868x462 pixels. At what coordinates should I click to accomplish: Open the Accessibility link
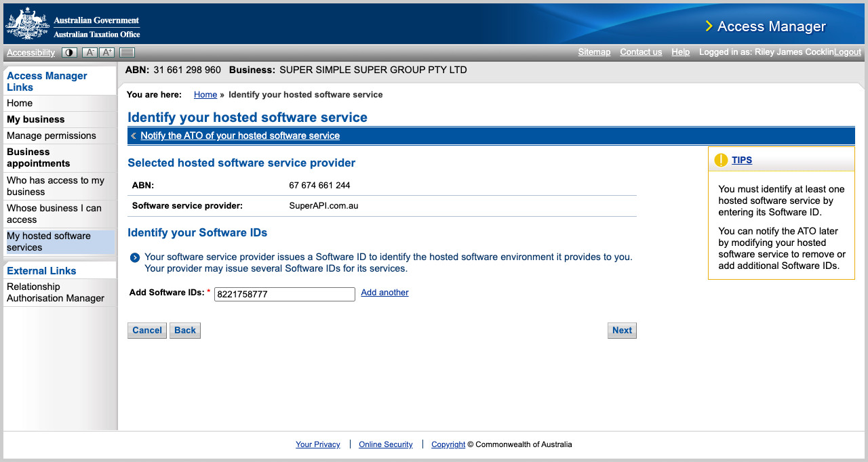[x=31, y=52]
